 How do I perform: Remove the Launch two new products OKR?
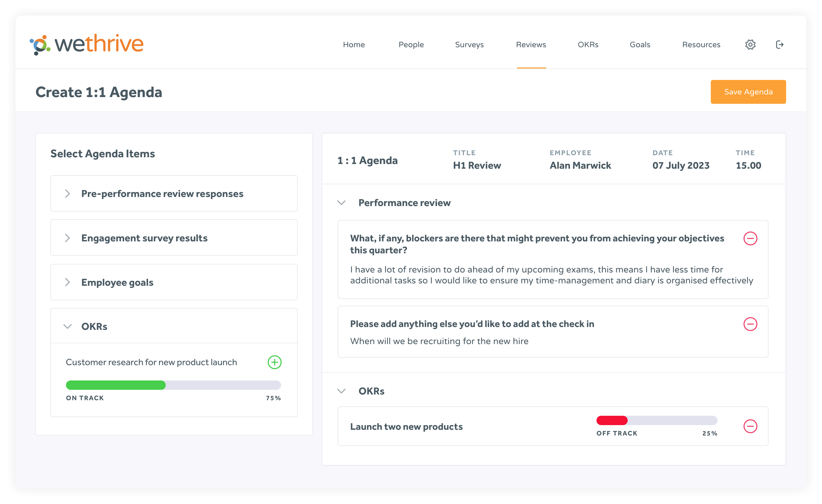(751, 426)
